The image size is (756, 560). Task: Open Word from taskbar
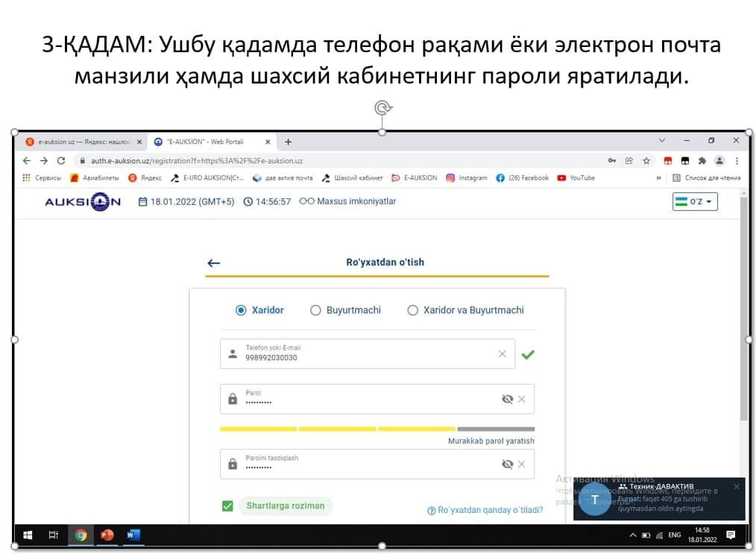pos(133,535)
